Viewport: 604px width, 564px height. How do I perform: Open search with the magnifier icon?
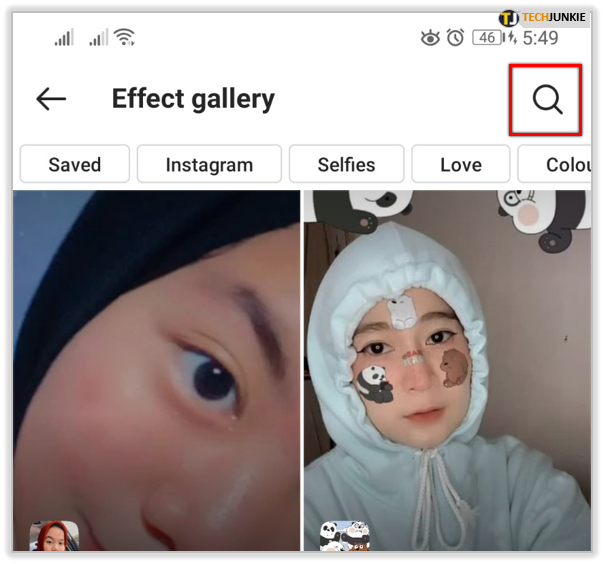click(547, 100)
